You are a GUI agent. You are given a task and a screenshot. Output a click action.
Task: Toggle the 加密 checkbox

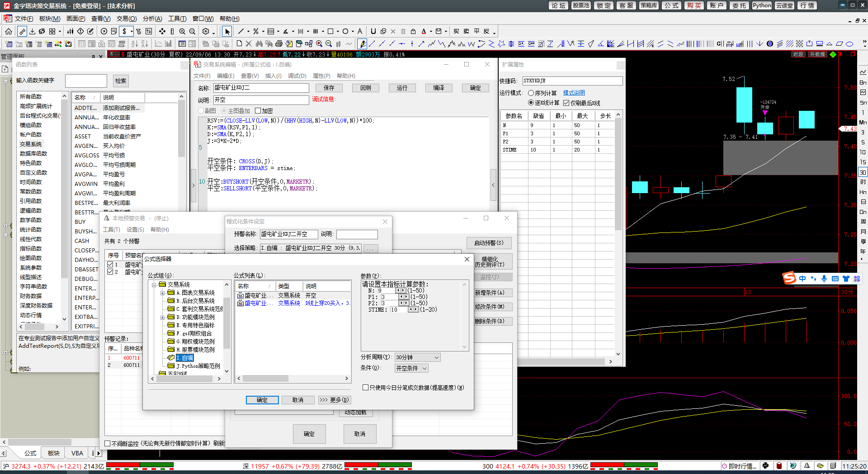pos(258,111)
